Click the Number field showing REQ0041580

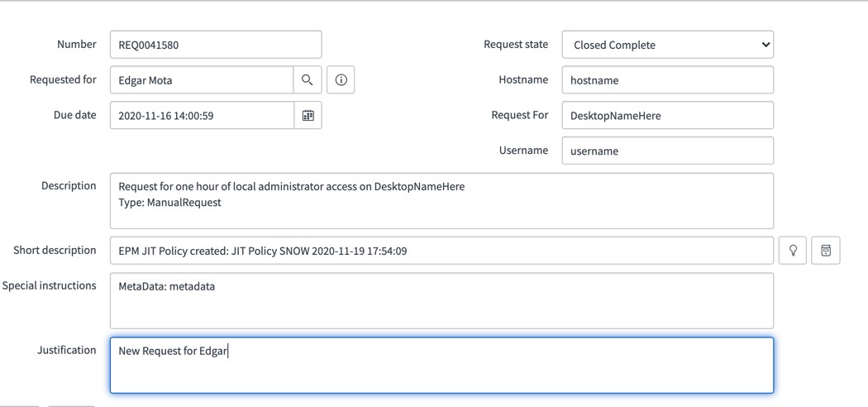click(x=215, y=45)
